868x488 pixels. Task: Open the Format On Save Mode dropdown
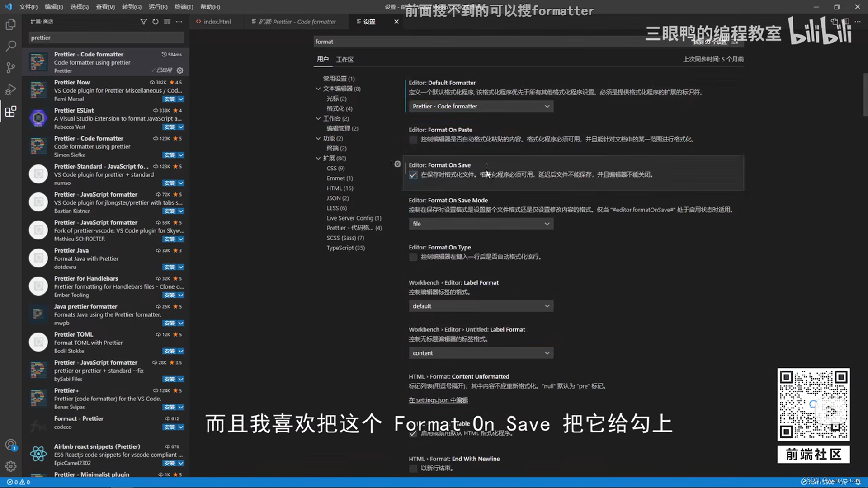[x=481, y=224]
